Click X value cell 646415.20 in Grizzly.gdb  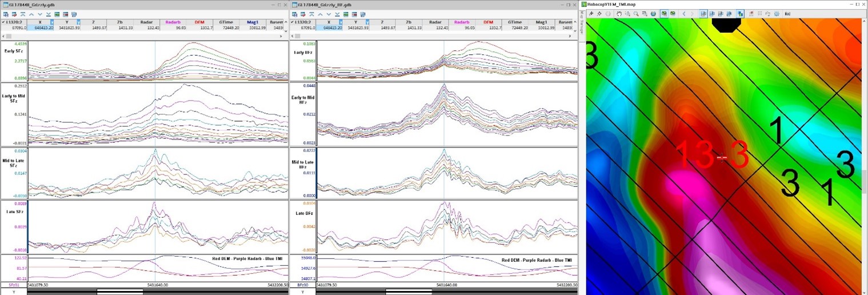click(x=40, y=27)
